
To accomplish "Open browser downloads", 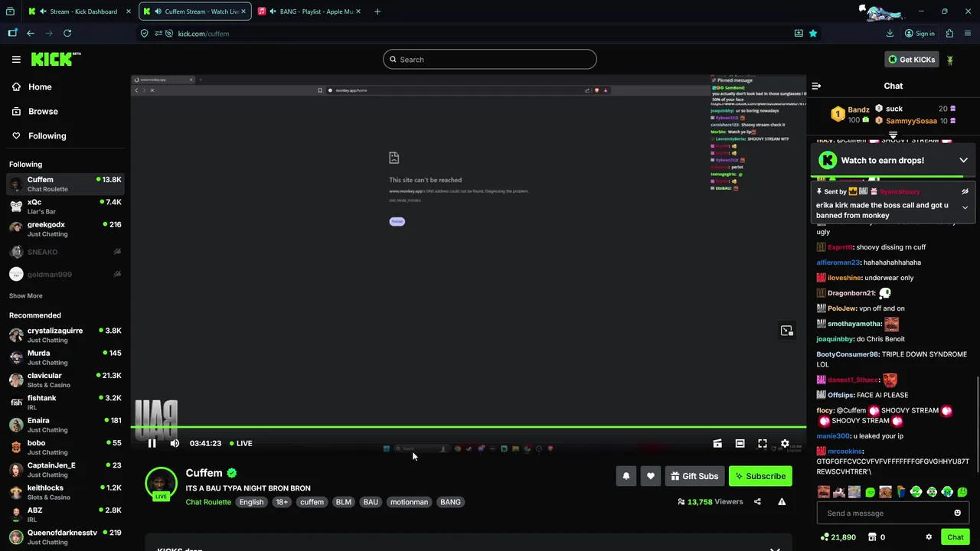I will click(x=890, y=33).
